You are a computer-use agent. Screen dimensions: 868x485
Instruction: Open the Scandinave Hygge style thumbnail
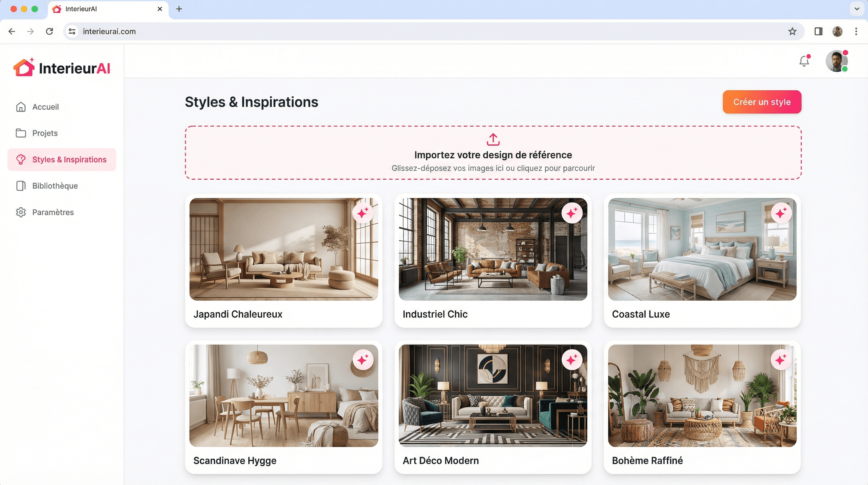point(283,396)
